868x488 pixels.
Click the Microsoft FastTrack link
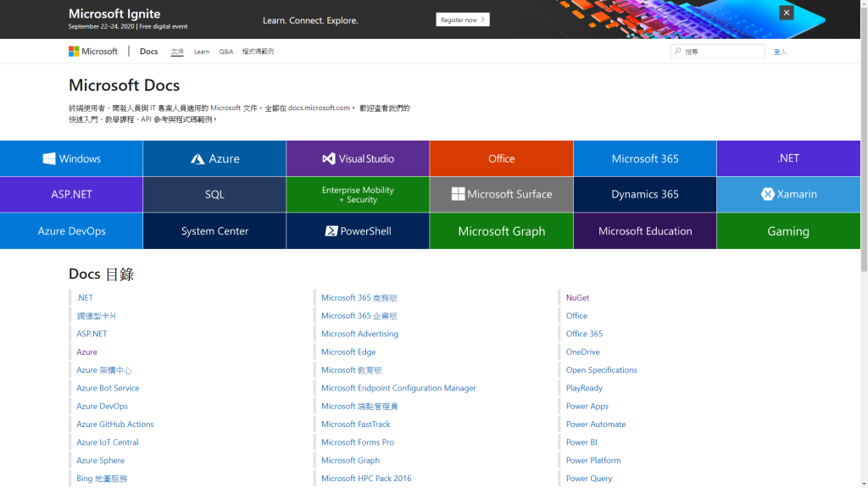pyautogui.click(x=356, y=424)
